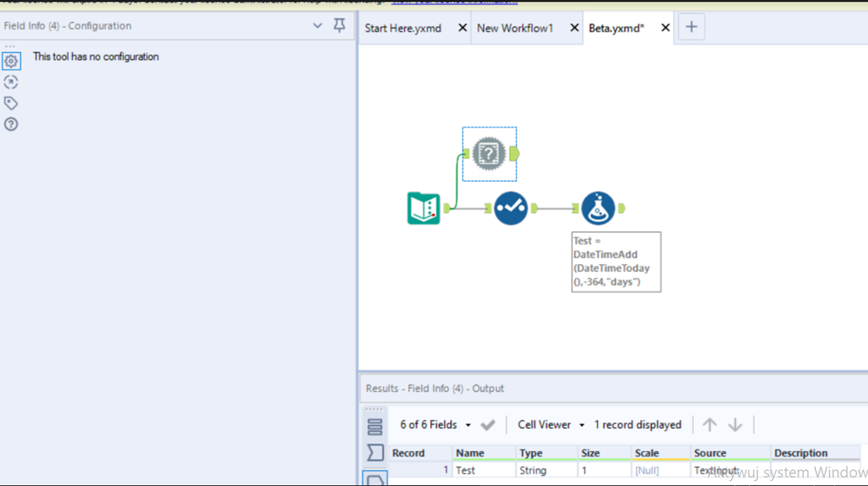Screen dimensions: 868x486
Task: Click the Type column header
Action: coord(547,453)
